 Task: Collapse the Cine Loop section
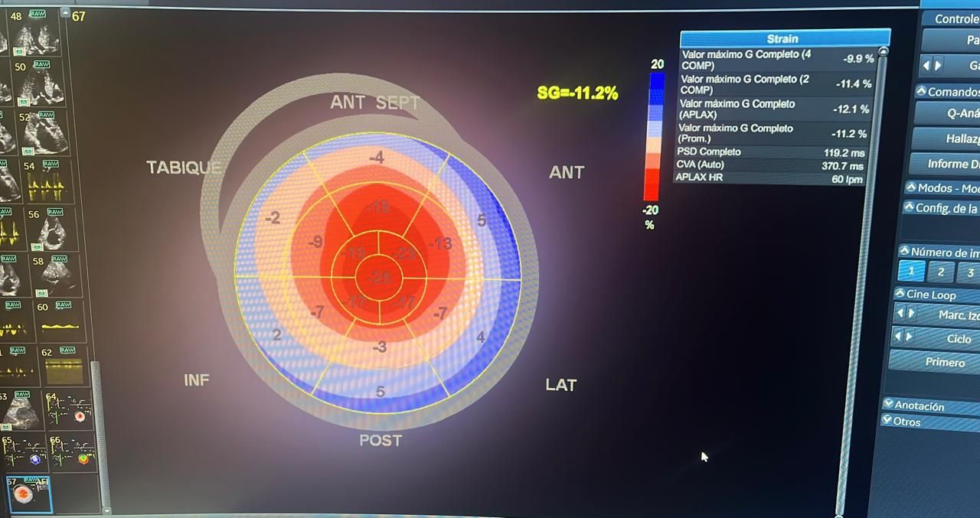900,294
